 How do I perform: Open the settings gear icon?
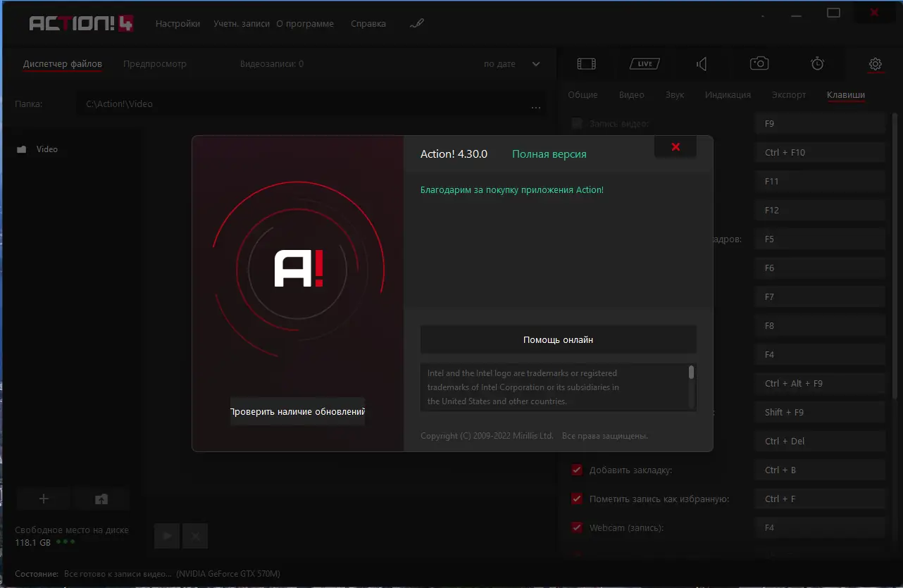coord(875,64)
